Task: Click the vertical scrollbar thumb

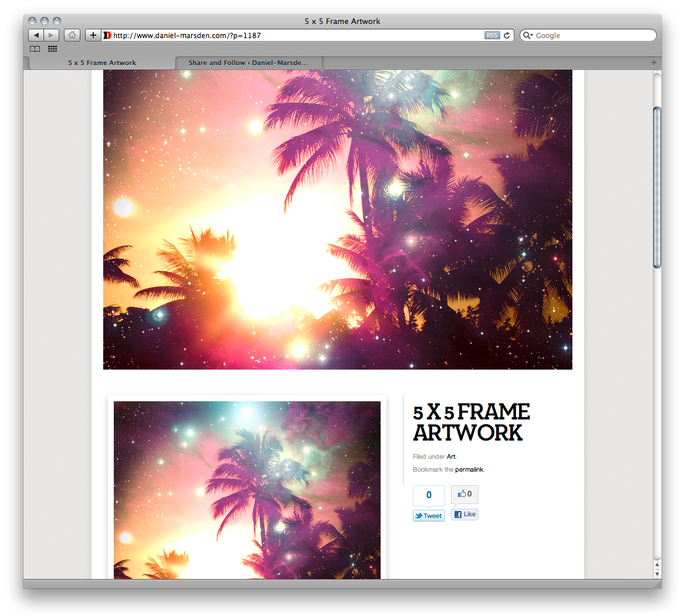Action: coord(657,187)
